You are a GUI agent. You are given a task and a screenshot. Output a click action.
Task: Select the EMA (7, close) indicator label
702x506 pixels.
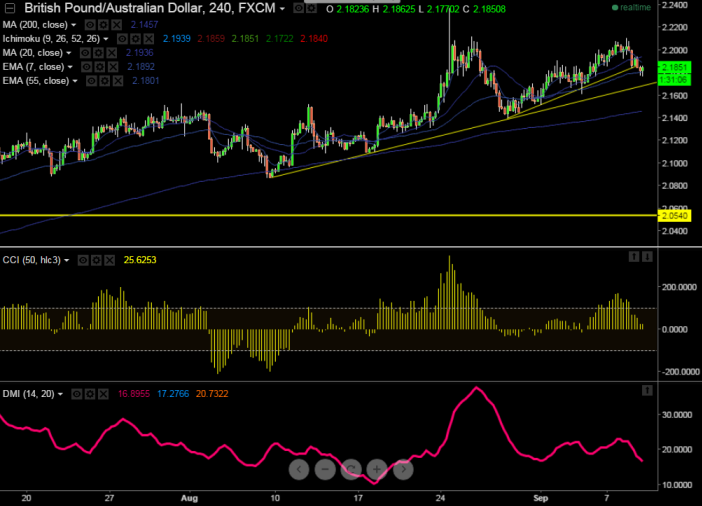[33, 67]
